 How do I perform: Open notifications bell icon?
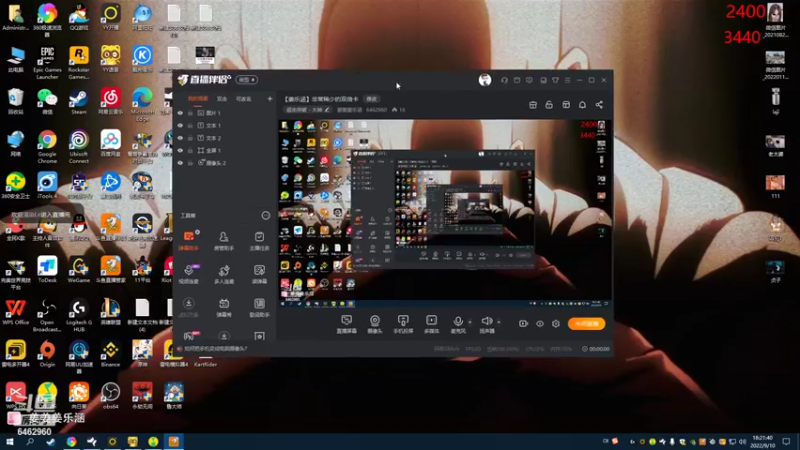(x=582, y=105)
